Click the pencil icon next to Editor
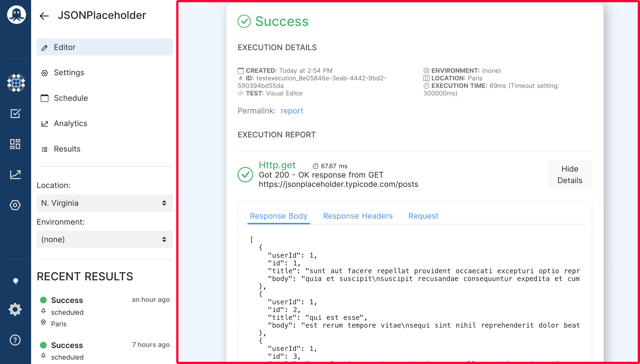Viewport: 640px width, 364px height. pyautogui.click(x=44, y=47)
